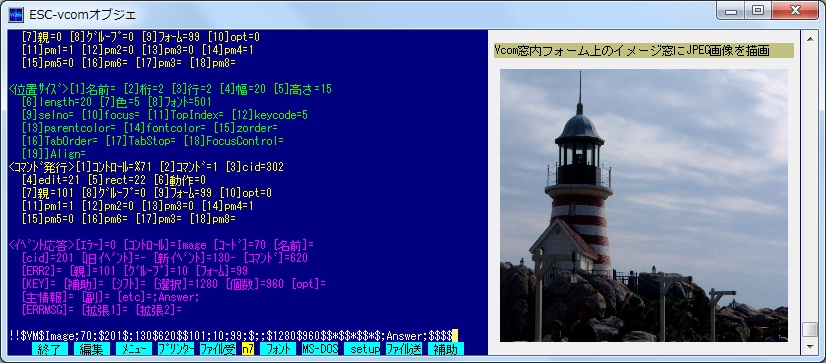Click the ファイル送 function button
The height and width of the screenshot is (363, 826).
pos(404,349)
